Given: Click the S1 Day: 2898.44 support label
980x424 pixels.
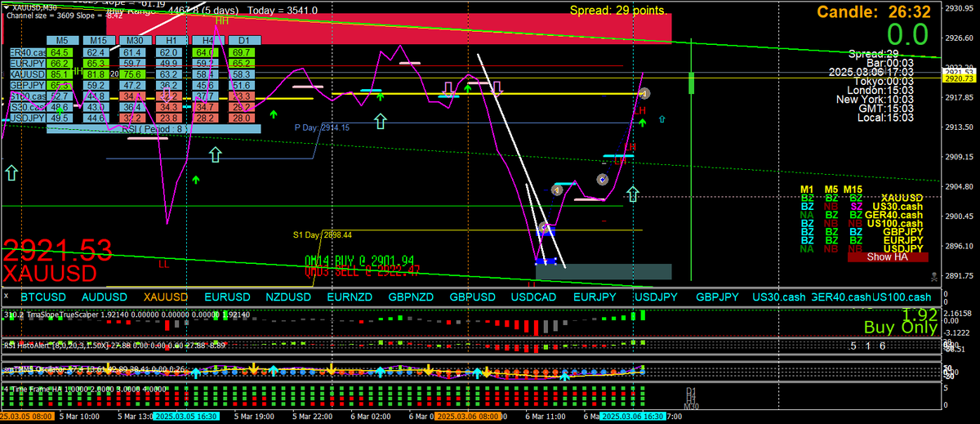Looking at the screenshot, I should [323, 234].
